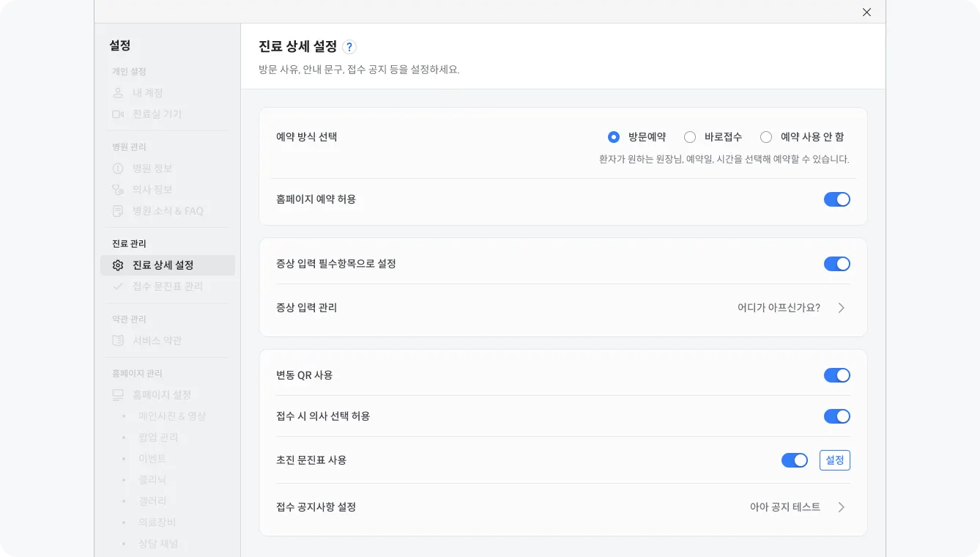This screenshot has height=557, width=980.
Task: Open the 접수 문진표 관리 menu
Action: (167, 287)
